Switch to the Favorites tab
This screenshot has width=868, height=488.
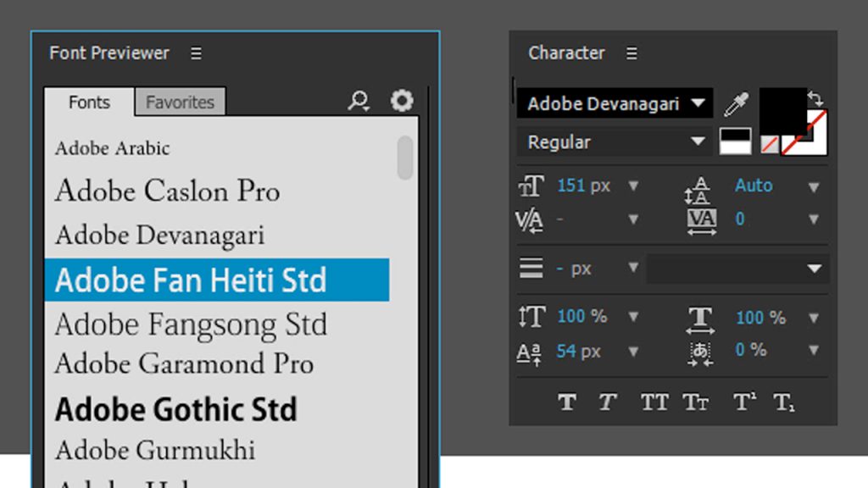(180, 102)
